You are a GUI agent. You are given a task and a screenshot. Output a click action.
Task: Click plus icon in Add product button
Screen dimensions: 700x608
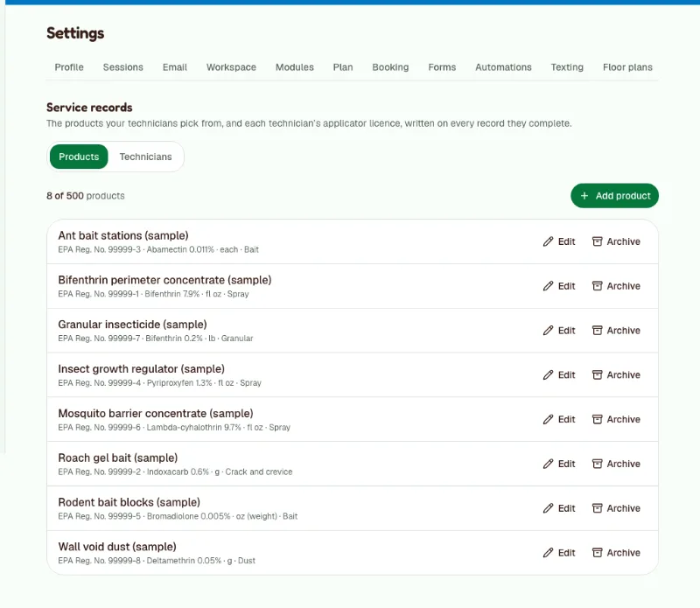(x=584, y=196)
